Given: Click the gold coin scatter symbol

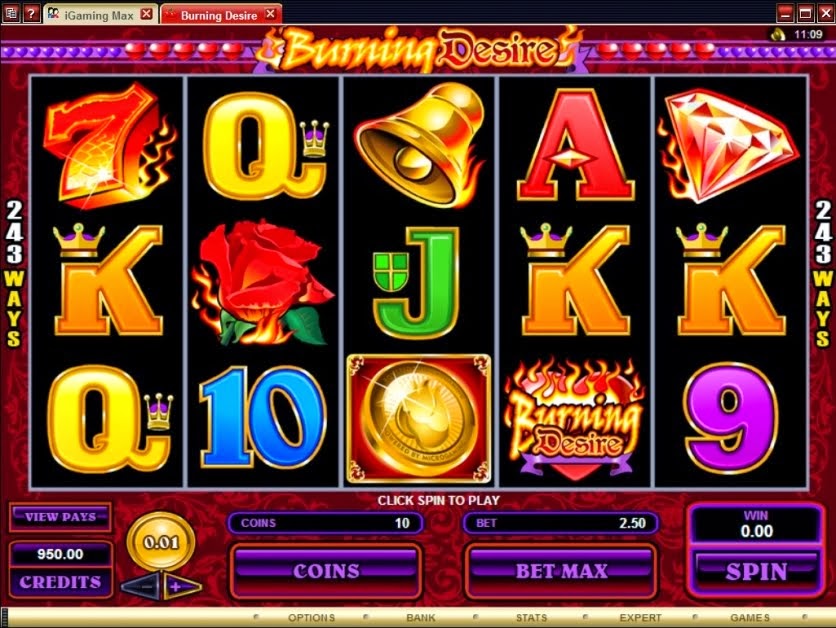Looking at the screenshot, I should (x=419, y=419).
